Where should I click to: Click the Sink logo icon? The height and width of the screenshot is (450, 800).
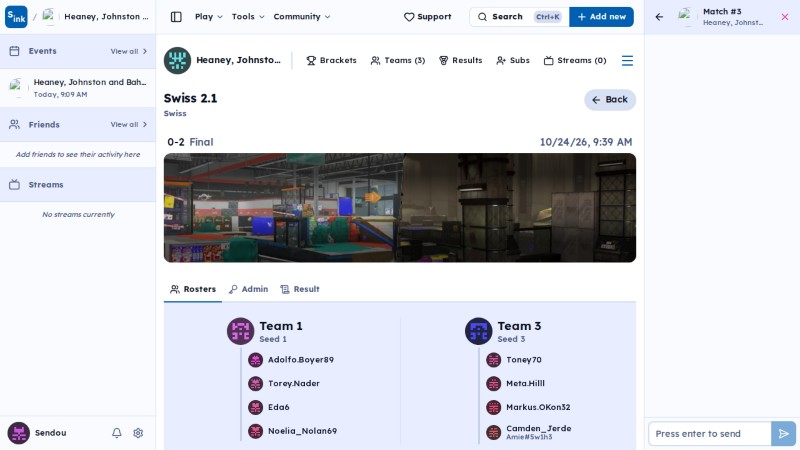coord(16,17)
